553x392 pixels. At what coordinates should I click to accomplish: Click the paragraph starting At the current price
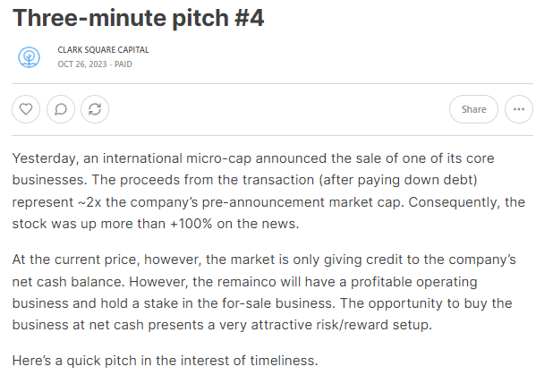pyautogui.click(x=264, y=292)
